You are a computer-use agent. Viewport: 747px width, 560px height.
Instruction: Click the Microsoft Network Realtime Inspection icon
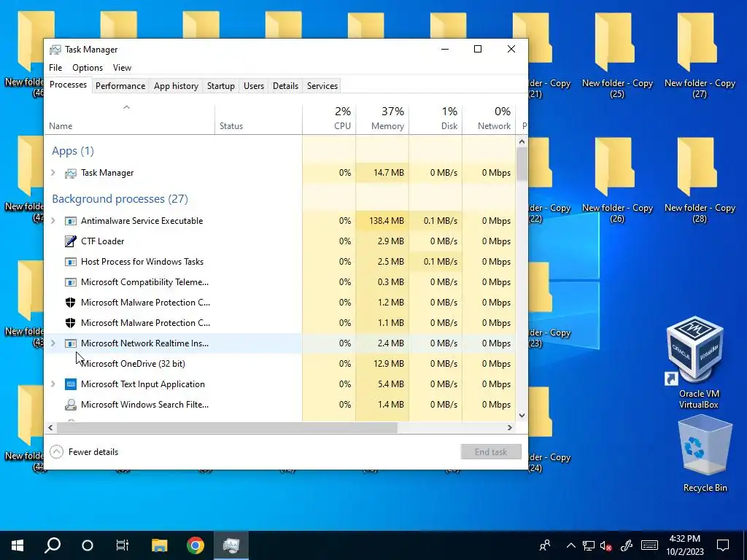coord(71,343)
